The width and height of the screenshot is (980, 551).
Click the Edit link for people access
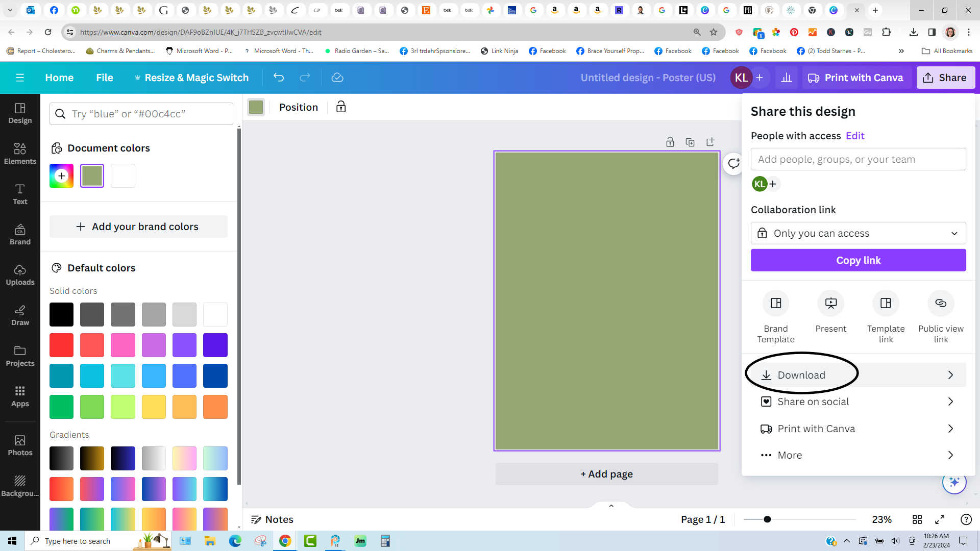pos(855,136)
